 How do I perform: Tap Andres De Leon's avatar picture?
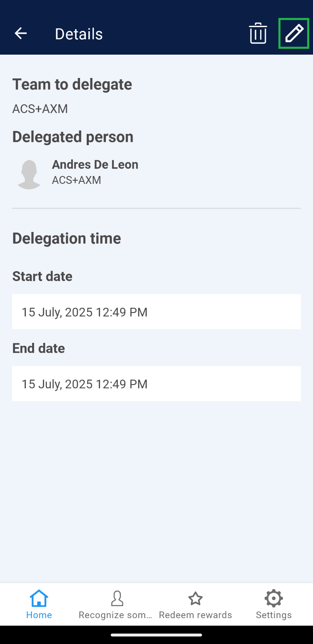click(x=29, y=174)
